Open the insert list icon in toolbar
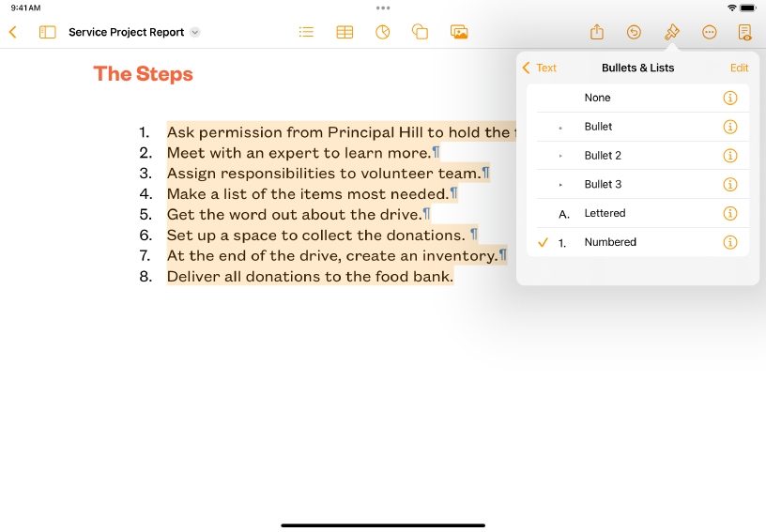The image size is (766, 532). 306,32
